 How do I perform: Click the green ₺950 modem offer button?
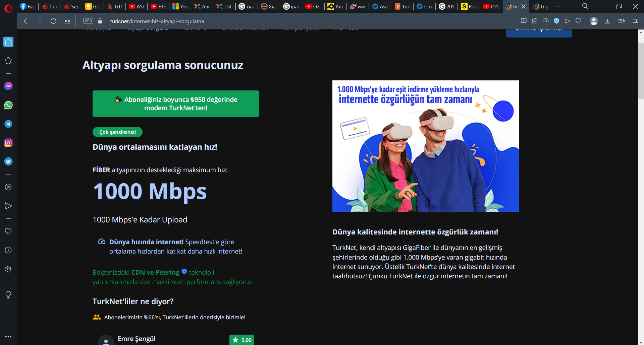tap(176, 103)
